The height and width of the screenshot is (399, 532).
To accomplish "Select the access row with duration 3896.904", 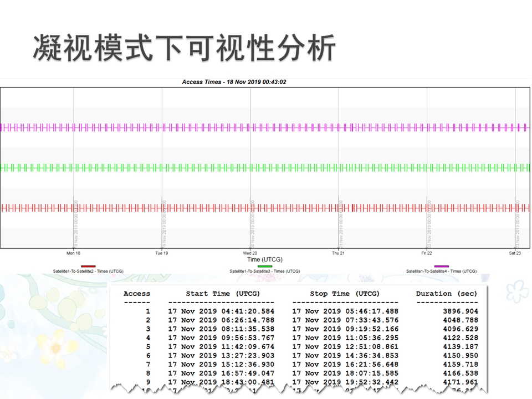I will (x=299, y=311).
